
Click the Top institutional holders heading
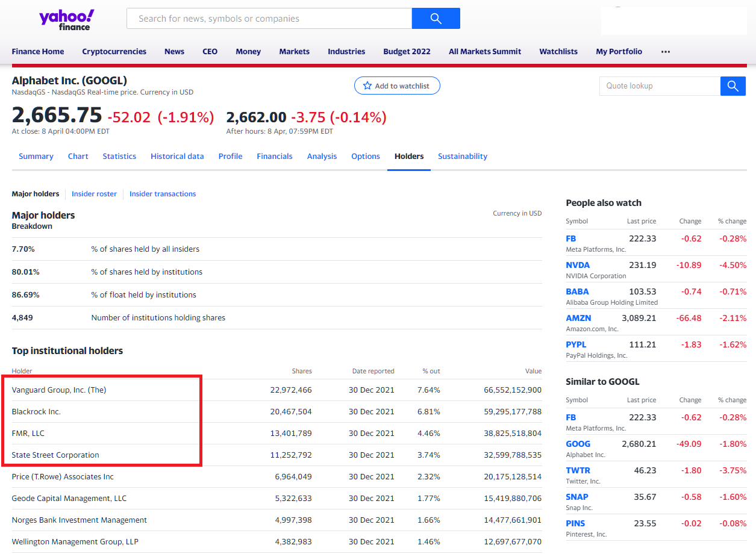[x=67, y=351]
